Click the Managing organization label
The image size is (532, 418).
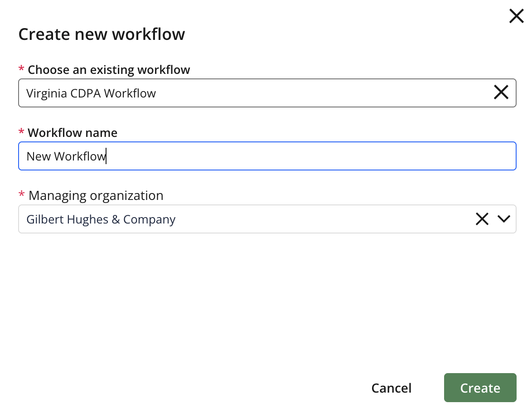coord(96,195)
